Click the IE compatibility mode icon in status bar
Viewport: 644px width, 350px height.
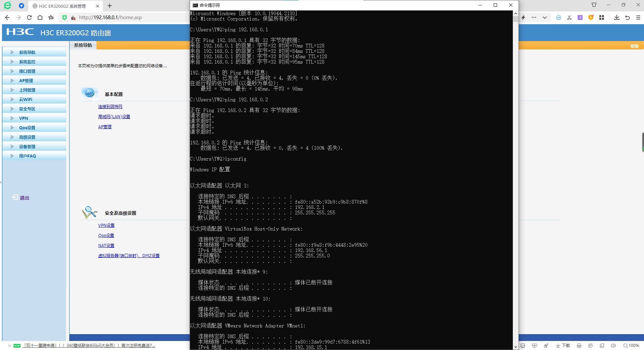591,346
